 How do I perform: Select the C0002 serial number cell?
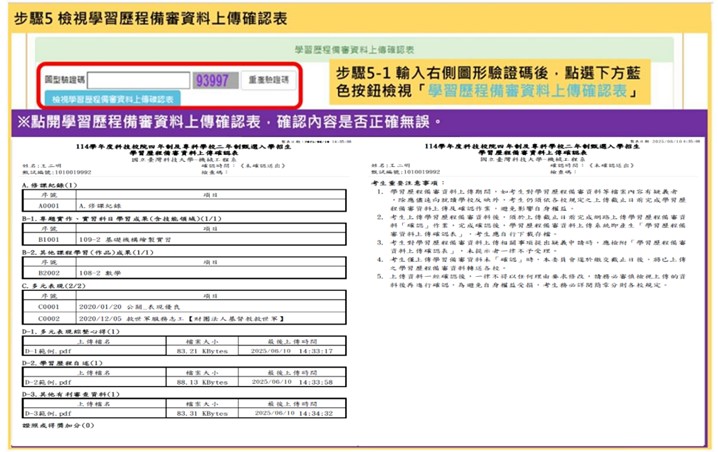tap(49, 318)
